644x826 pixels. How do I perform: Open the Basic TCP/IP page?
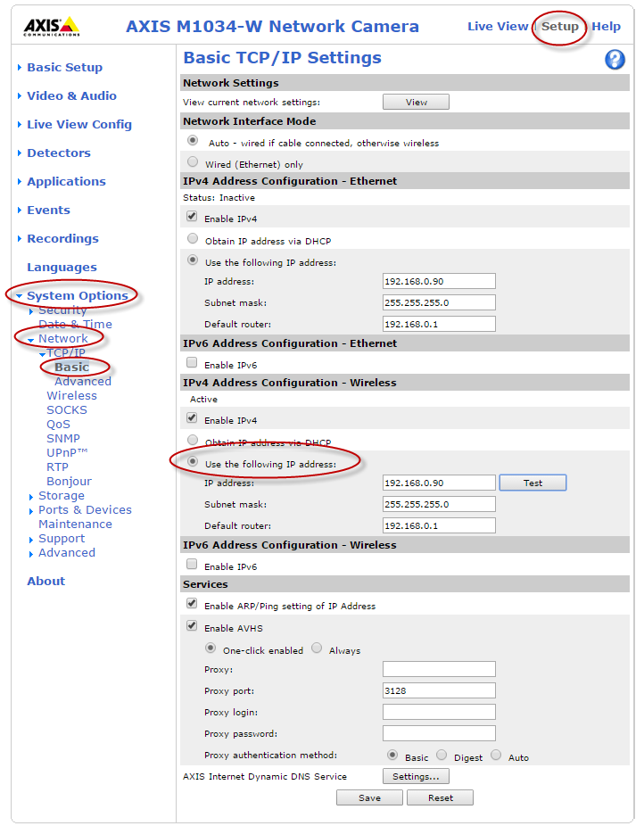[71, 367]
